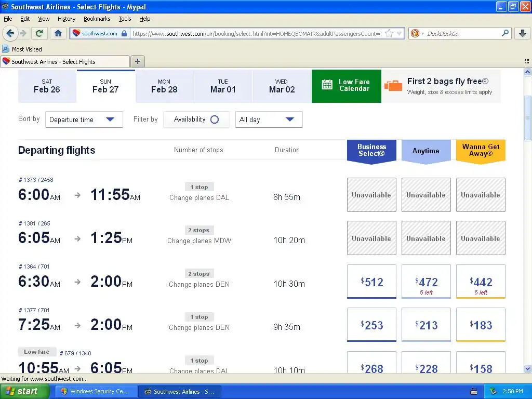Click the Mypal raccoon icon in title bar
532x399 pixels.
click(5, 6)
